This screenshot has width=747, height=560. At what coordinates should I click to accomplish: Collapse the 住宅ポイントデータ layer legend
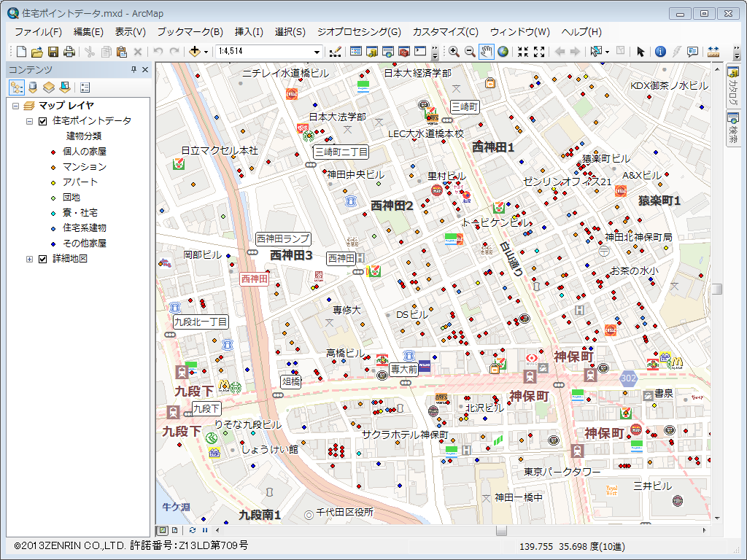point(29,121)
